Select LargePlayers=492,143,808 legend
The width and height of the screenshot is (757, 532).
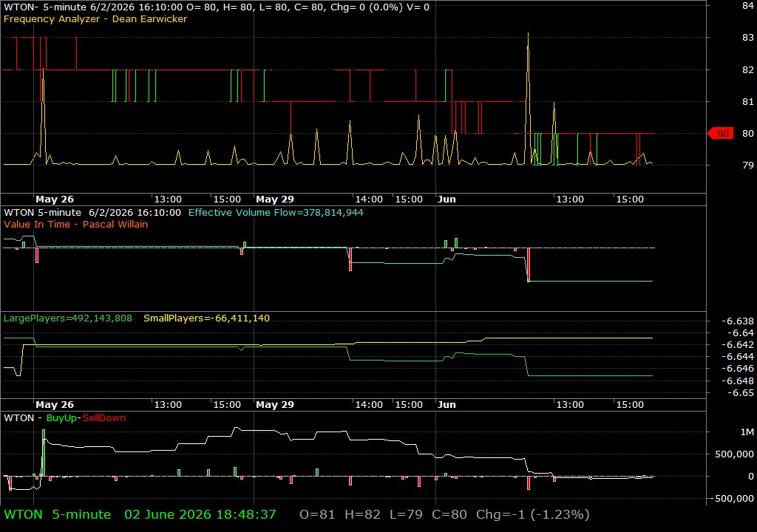click(67, 318)
